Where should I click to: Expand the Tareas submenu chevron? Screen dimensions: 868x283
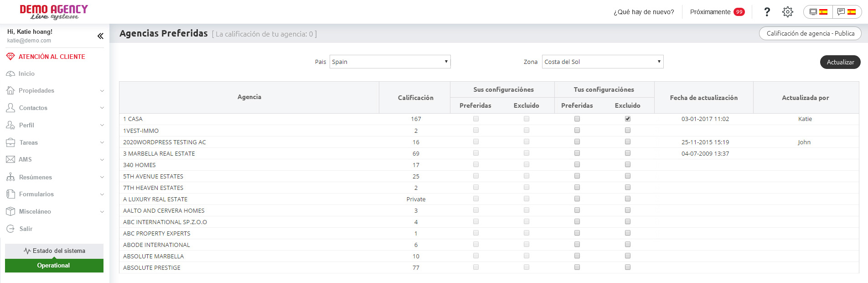[x=102, y=142]
